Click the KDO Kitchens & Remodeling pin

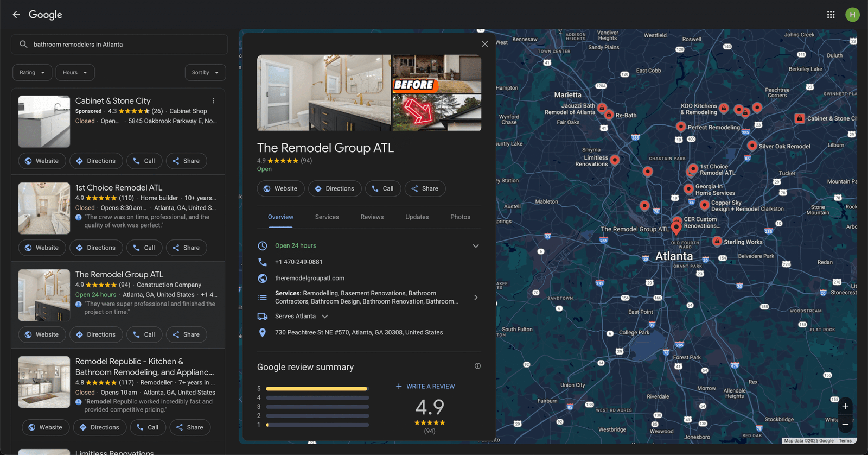pos(724,109)
